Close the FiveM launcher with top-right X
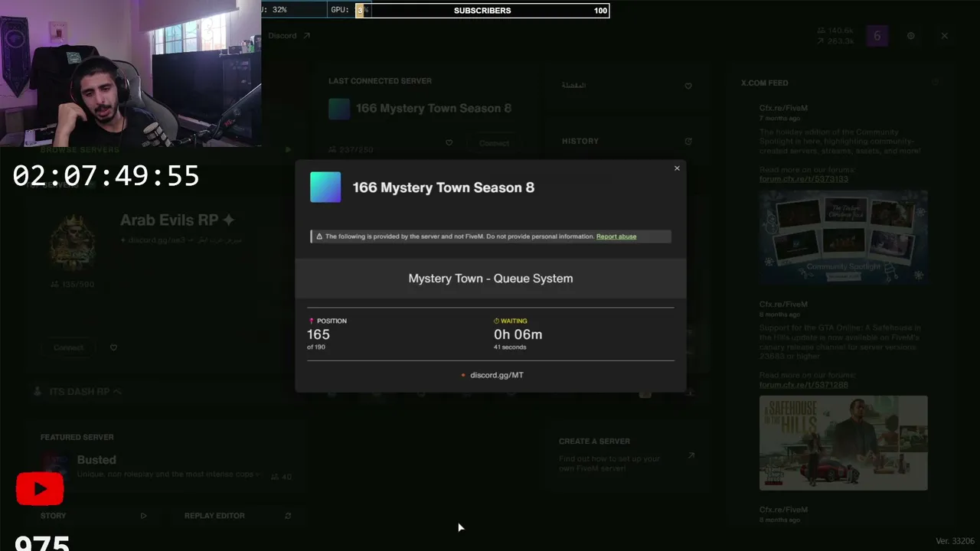The height and width of the screenshot is (551, 980). coord(944,36)
